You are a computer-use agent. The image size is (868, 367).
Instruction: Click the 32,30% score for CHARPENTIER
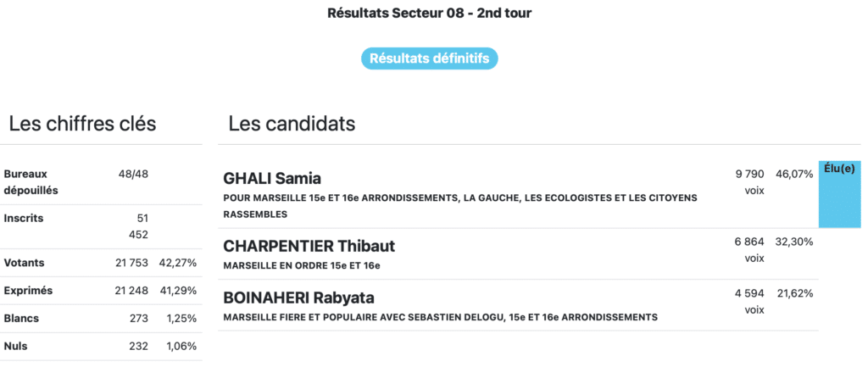point(794,242)
